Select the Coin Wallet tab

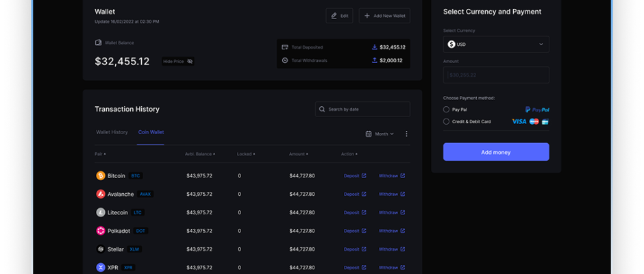151,132
